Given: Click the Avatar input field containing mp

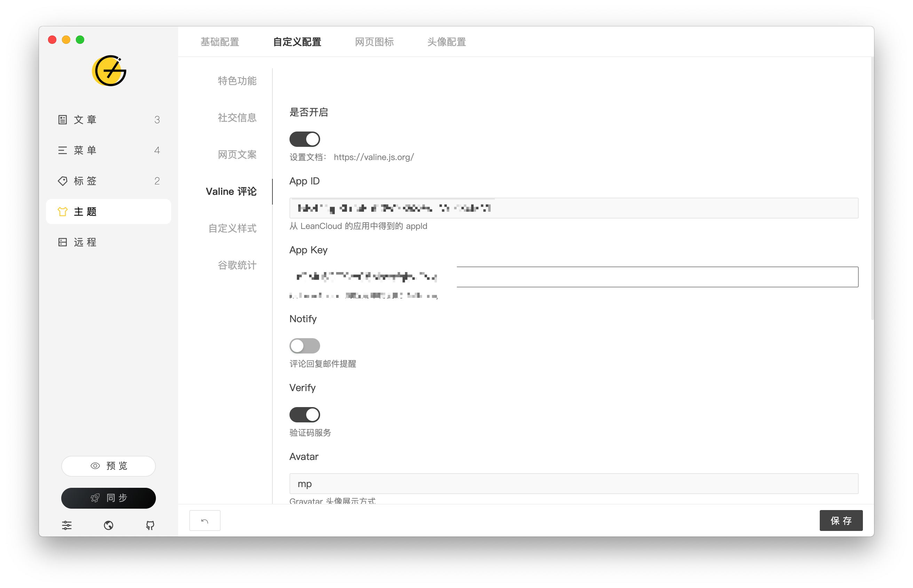Looking at the screenshot, I should click(573, 484).
